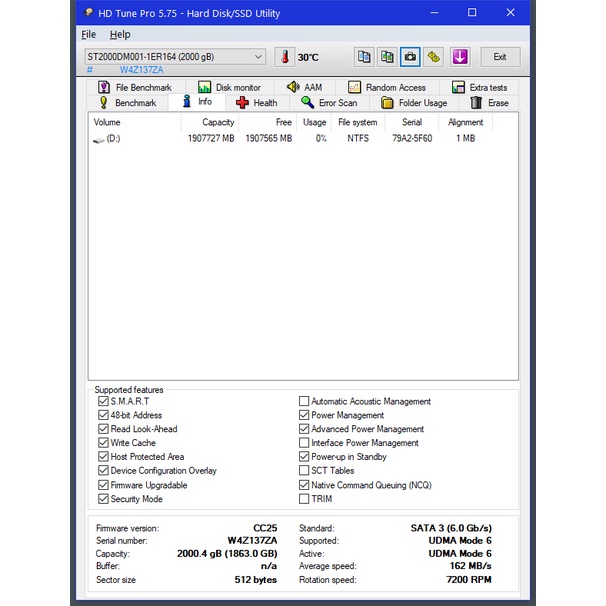This screenshot has width=606, height=606.
Task: Click the copy screenshot to clipboard icon
Action: (387, 57)
